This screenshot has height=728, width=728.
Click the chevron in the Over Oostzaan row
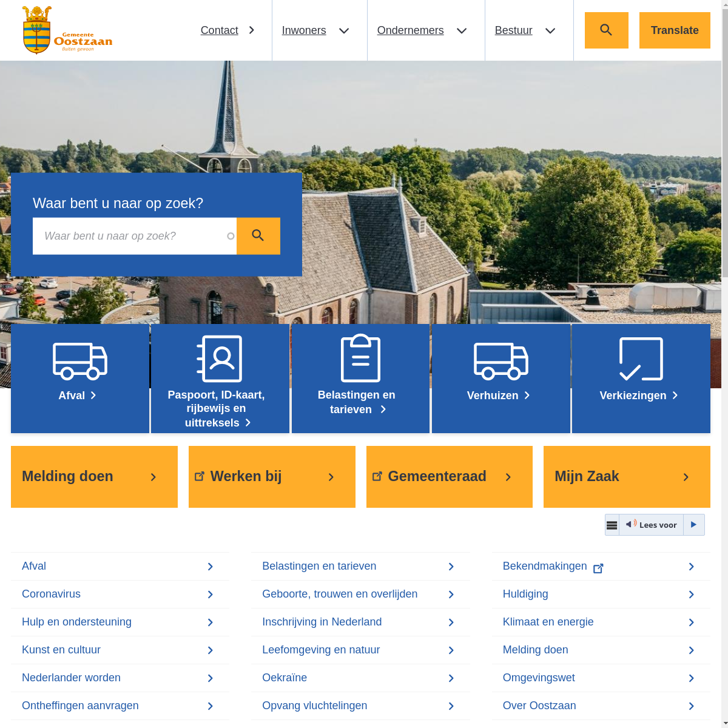[692, 706]
